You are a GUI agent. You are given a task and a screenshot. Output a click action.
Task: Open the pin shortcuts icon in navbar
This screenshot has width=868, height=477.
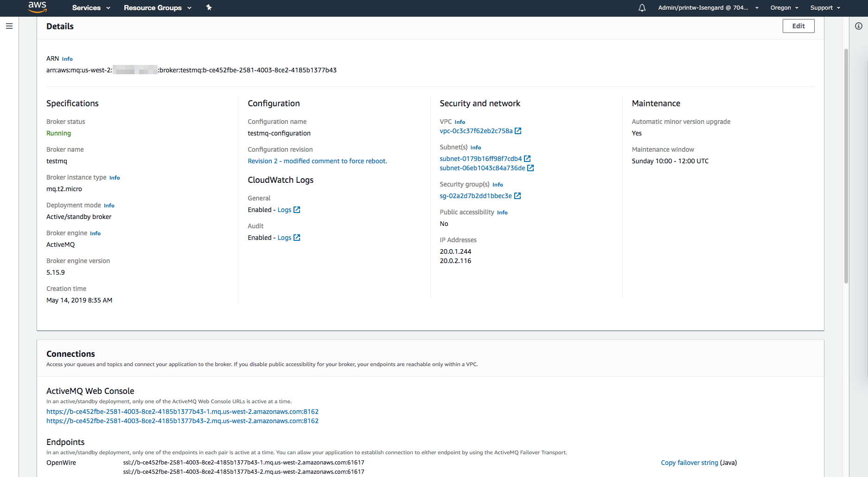pos(209,7)
